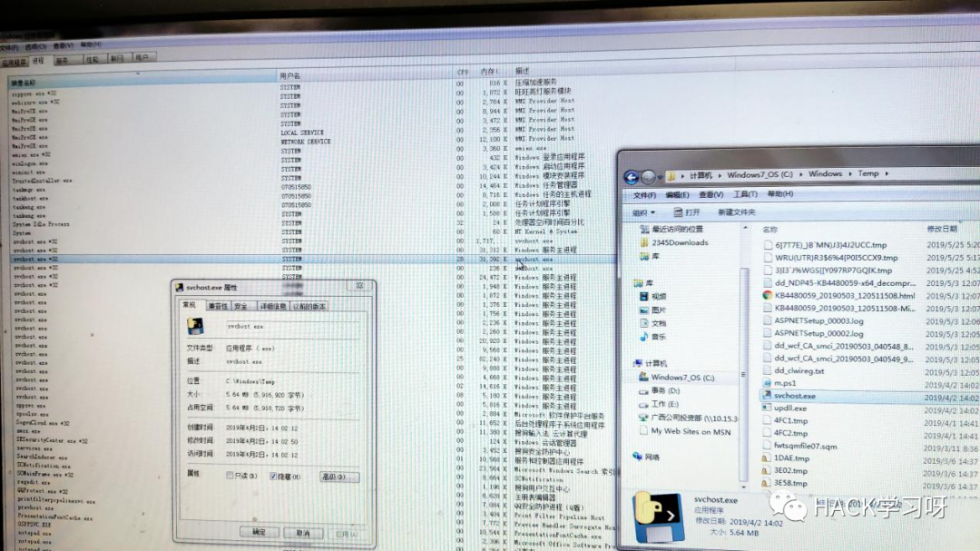Screen dimensions: 980x551
Task: Click the 1DAE.tmp file icon
Action: pos(766,458)
